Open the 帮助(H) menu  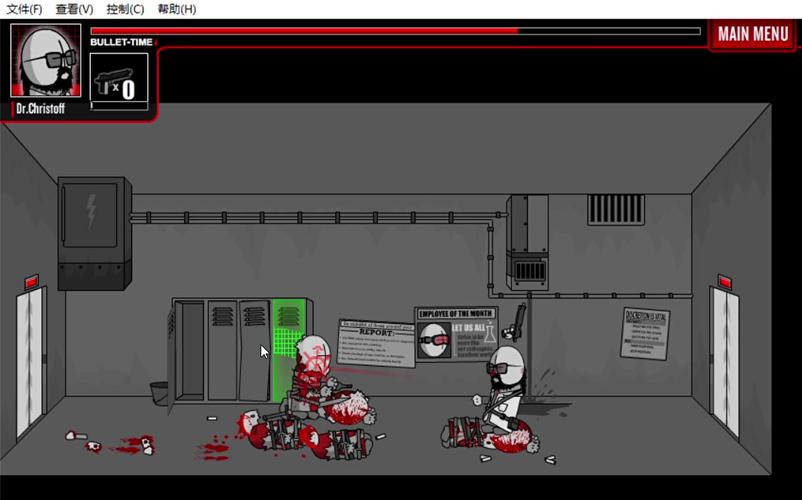click(x=177, y=9)
